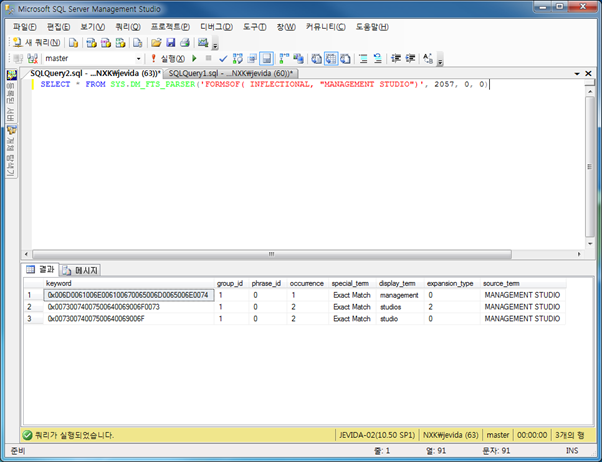Viewport: 602px width, 462px height.
Task: Click Comment Out Selected Lines icon
Action: pos(363,58)
